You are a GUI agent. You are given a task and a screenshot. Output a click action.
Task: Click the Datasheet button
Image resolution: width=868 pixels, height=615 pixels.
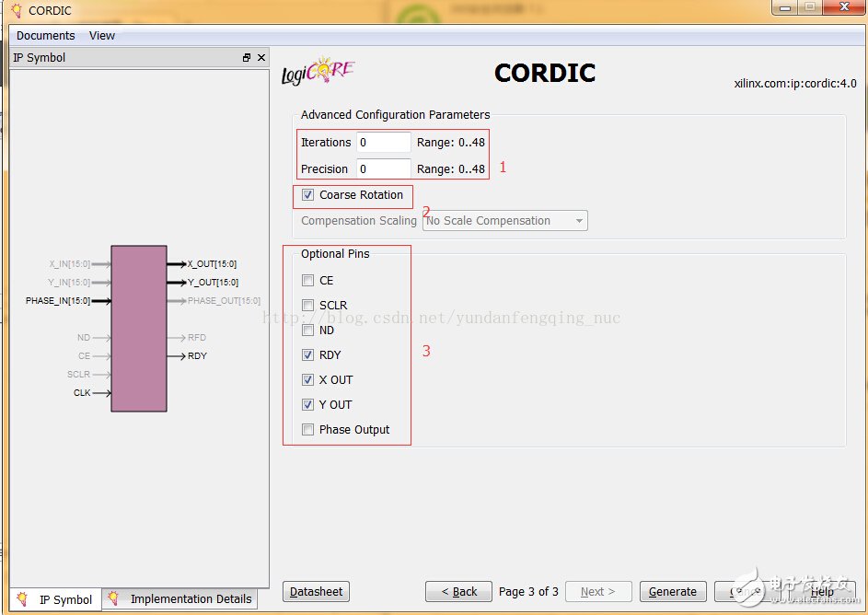(x=316, y=591)
